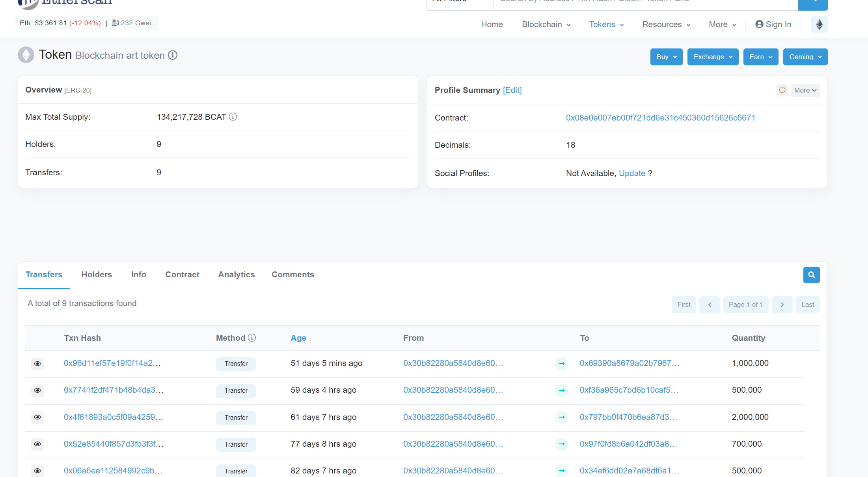This screenshot has height=477, width=868.
Task: Toggle details eye on the 2,000,000 transfer
Action: pyautogui.click(x=37, y=417)
